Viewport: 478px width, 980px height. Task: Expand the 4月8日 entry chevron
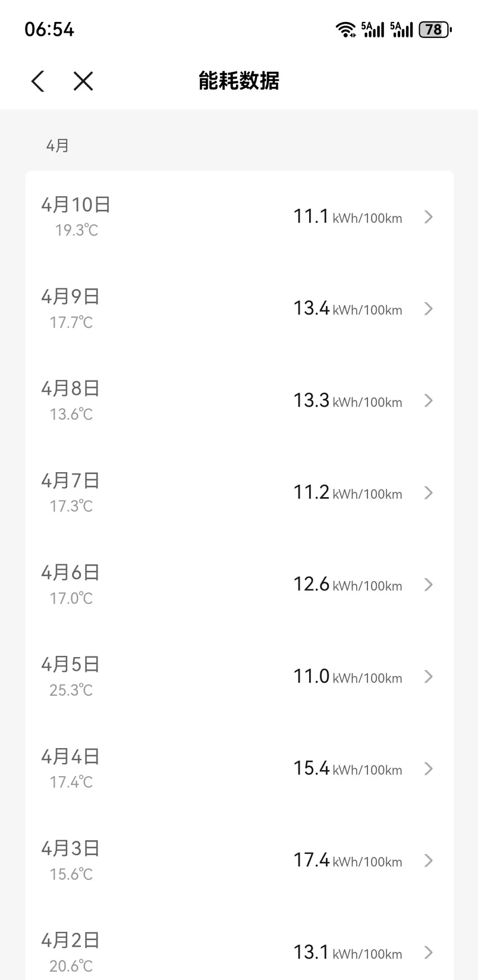[428, 401]
